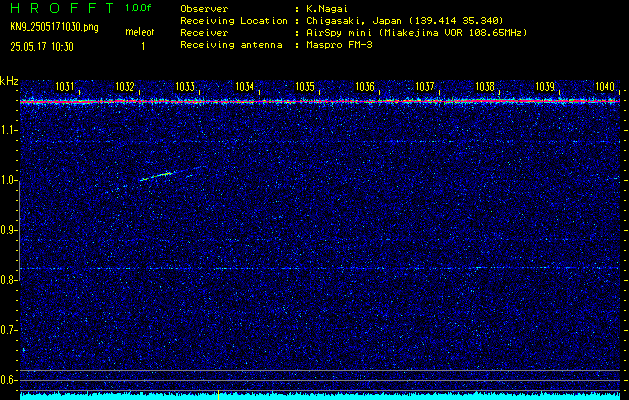Click time marker 1040
The image size is (629, 400).
[x=605, y=86]
